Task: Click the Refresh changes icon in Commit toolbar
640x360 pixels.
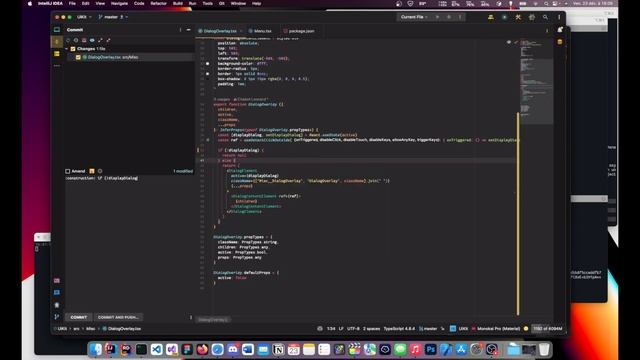Action: point(68,40)
